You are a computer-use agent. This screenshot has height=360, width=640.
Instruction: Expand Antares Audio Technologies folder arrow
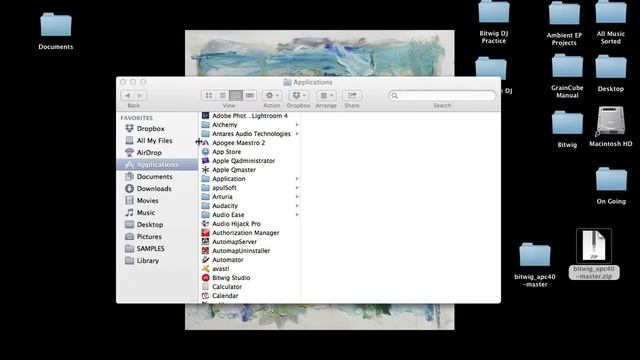tap(297, 134)
